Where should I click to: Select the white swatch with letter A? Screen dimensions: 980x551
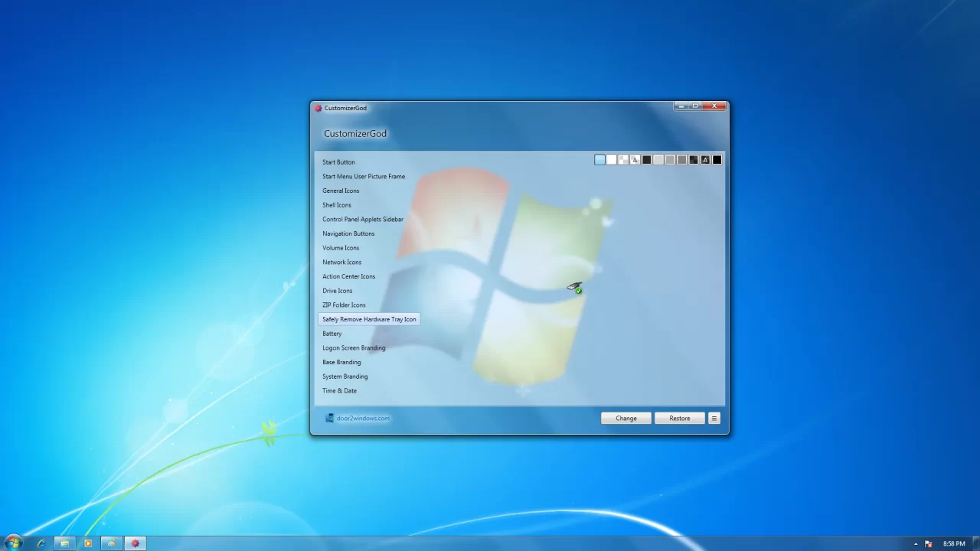pos(634,159)
